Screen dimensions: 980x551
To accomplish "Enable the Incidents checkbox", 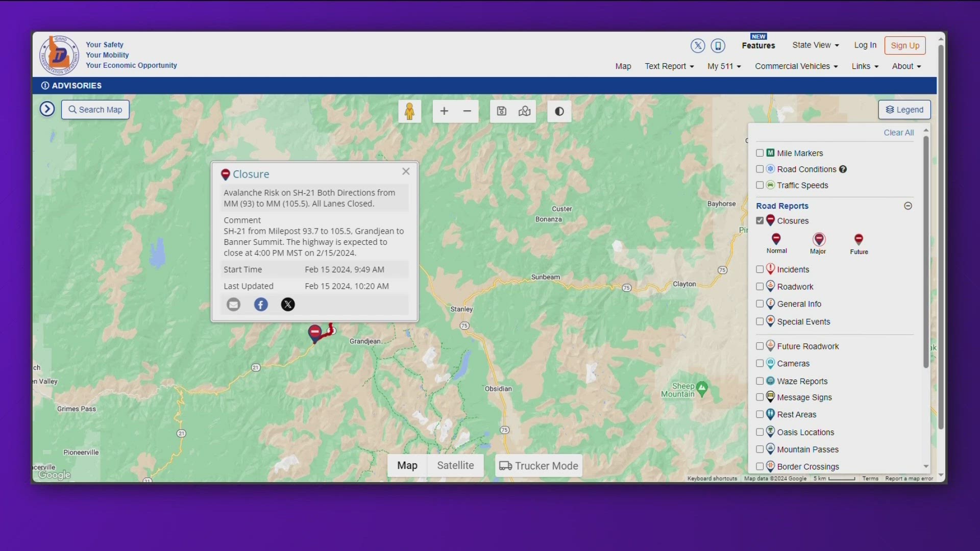I will [x=759, y=269].
